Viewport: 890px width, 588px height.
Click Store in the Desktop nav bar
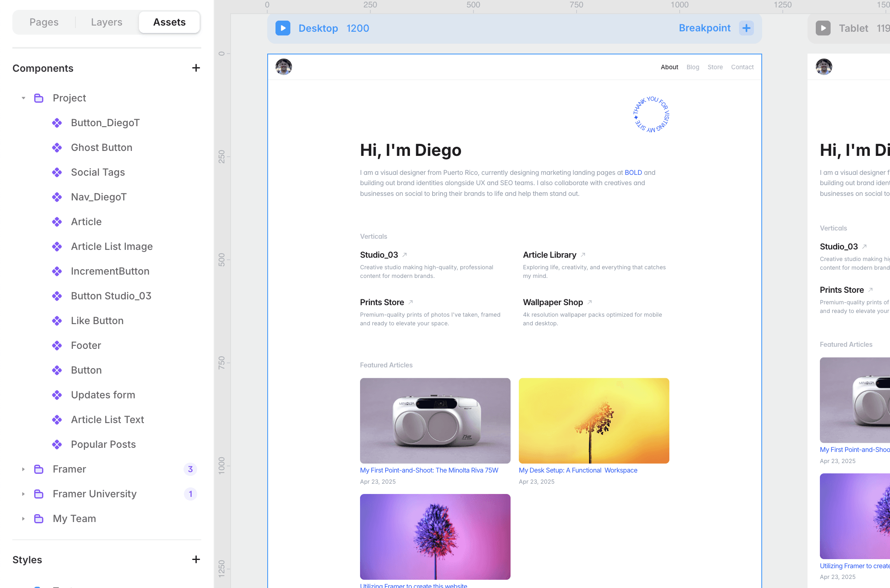pyautogui.click(x=715, y=67)
